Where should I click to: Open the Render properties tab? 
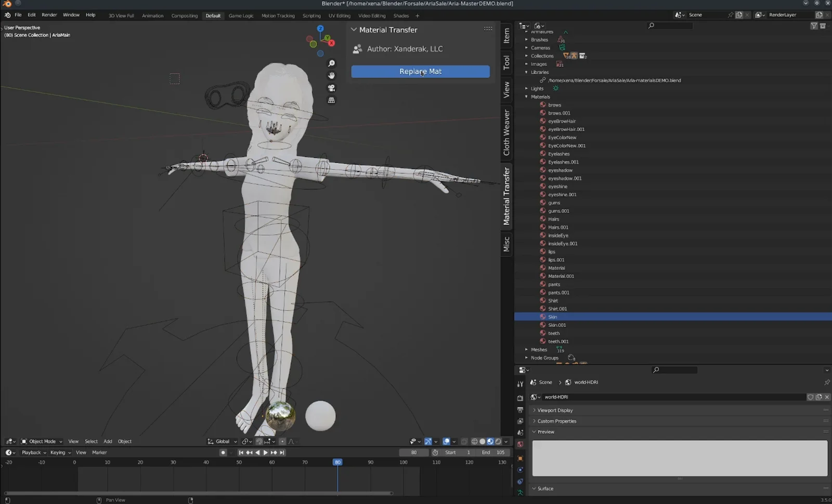point(521,397)
